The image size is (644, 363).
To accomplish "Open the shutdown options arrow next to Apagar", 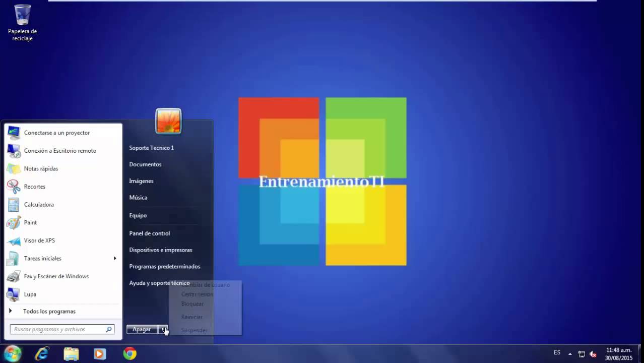I will click(163, 329).
